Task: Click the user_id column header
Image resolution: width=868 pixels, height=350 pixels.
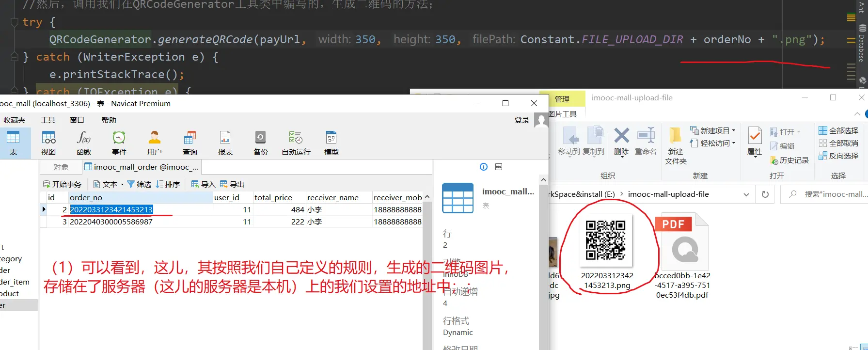Action: click(x=233, y=197)
